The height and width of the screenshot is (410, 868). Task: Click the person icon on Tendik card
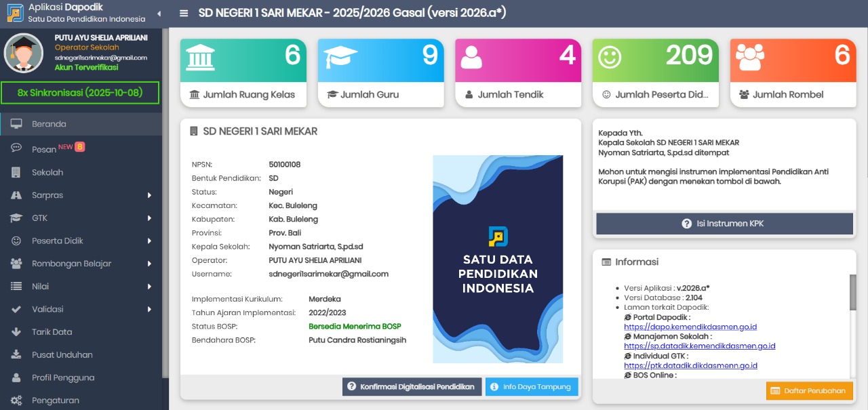(471, 58)
